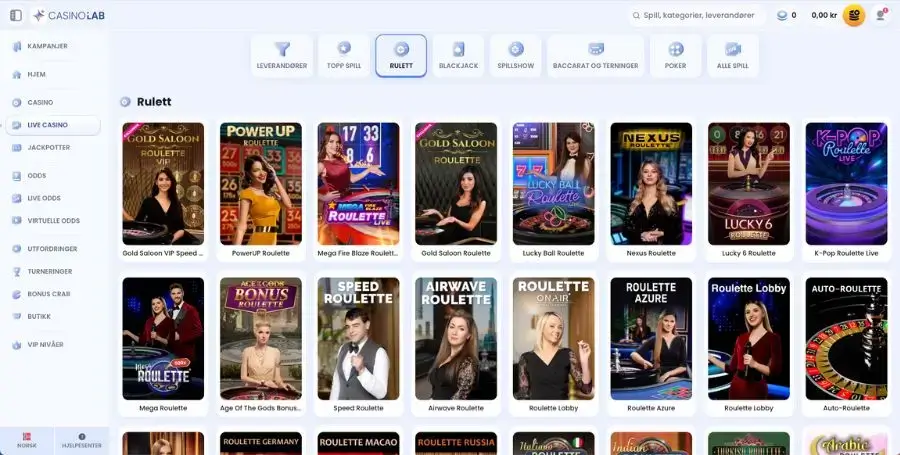The width and height of the screenshot is (900, 455).
Task: Open the Butikk menu link
Action: 39,316
